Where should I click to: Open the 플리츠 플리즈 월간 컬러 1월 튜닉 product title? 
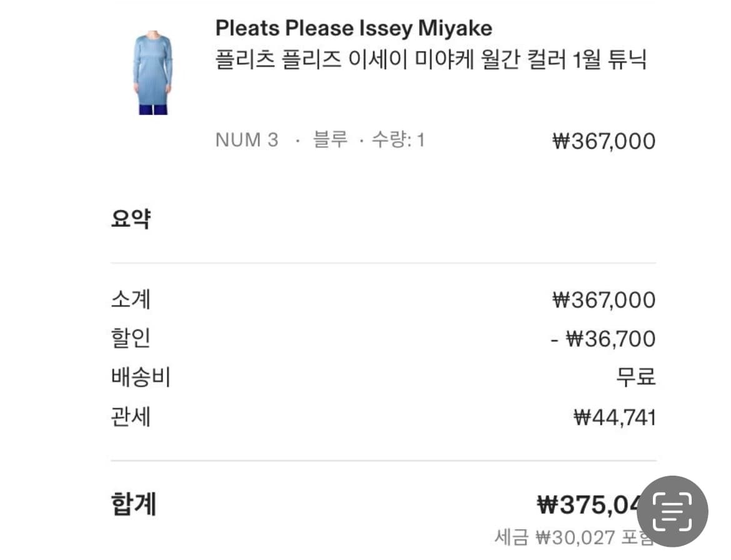430,59
